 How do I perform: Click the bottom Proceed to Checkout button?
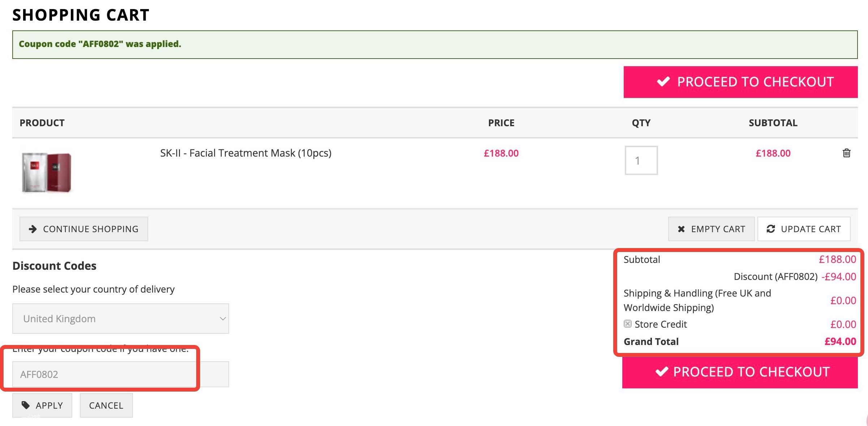pyautogui.click(x=740, y=372)
